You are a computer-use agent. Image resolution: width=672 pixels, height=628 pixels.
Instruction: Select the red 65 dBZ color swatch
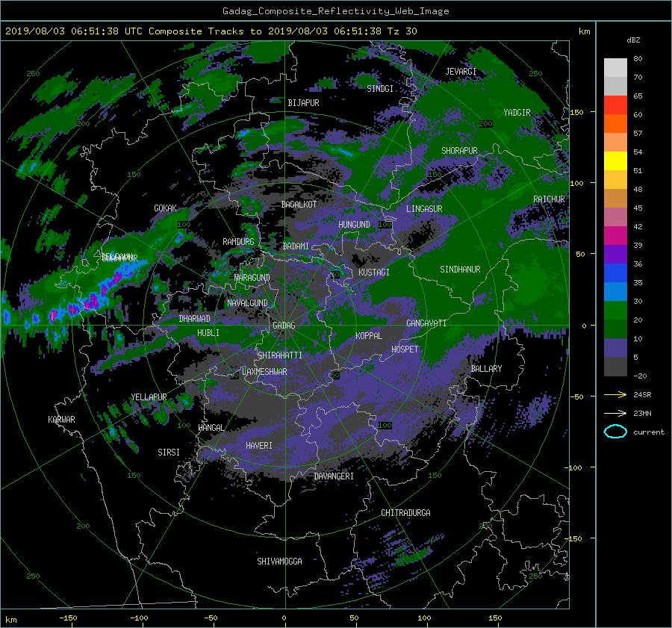click(x=615, y=105)
